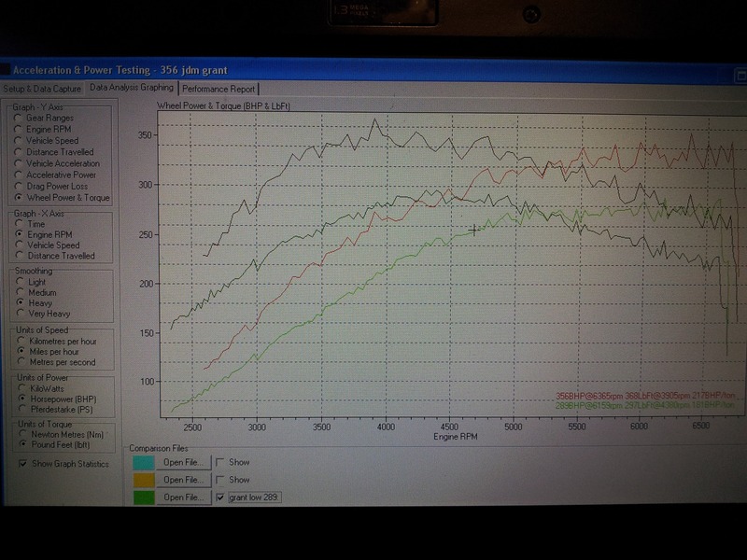Click the orange comparison color swatch
This screenshot has height=560, width=747.
click(x=142, y=480)
